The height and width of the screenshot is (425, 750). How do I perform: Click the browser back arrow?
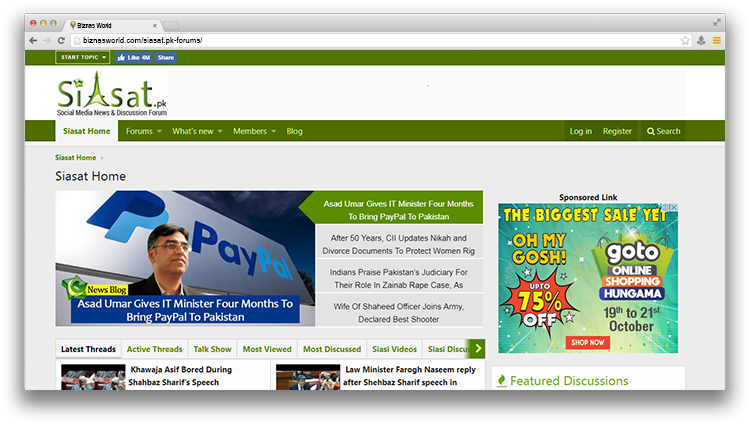click(x=33, y=40)
